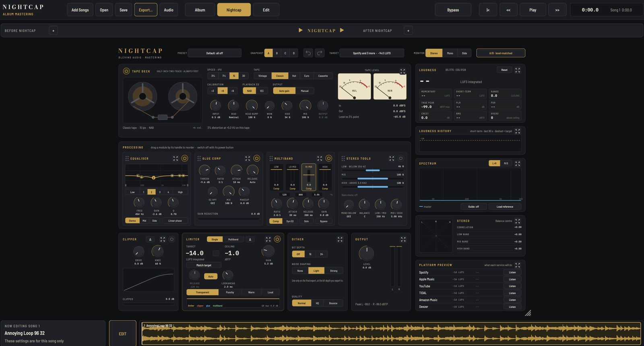Toggle the Tape Deck power icon
The width and height of the screenshot is (644, 346).
[x=126, y=71]
